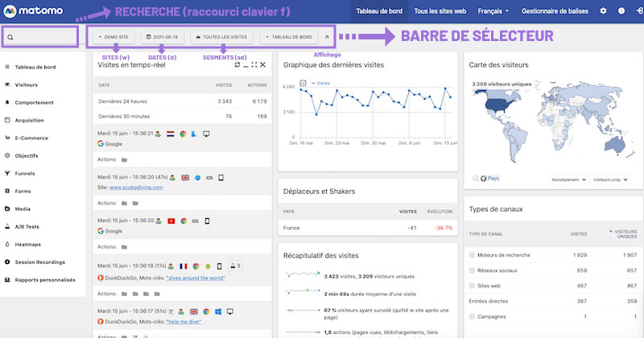Click Netherlands flag in the 15:36:21 visit
Image resolution: width=644 pixels, height=338 pixels.
(171, 134)
